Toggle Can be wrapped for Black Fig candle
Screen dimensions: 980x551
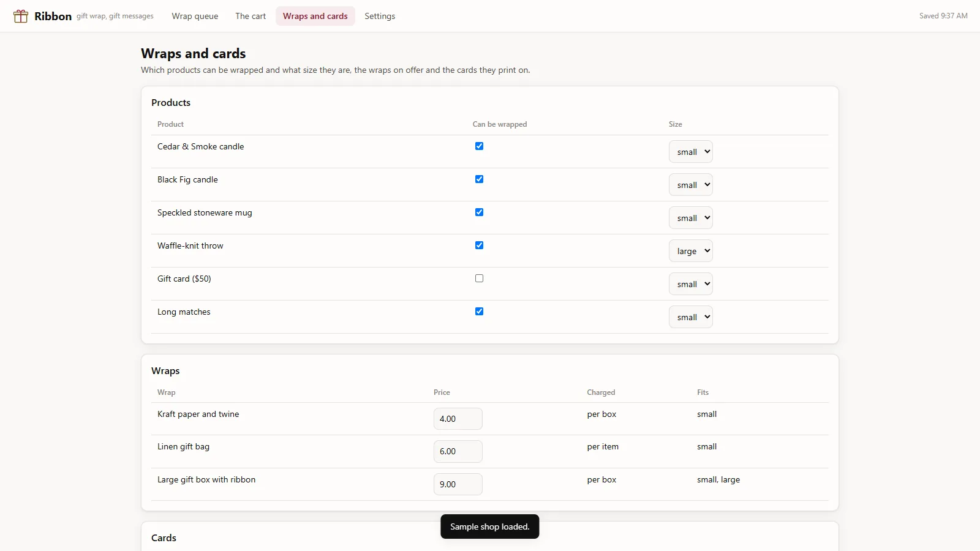pos(479,179)
